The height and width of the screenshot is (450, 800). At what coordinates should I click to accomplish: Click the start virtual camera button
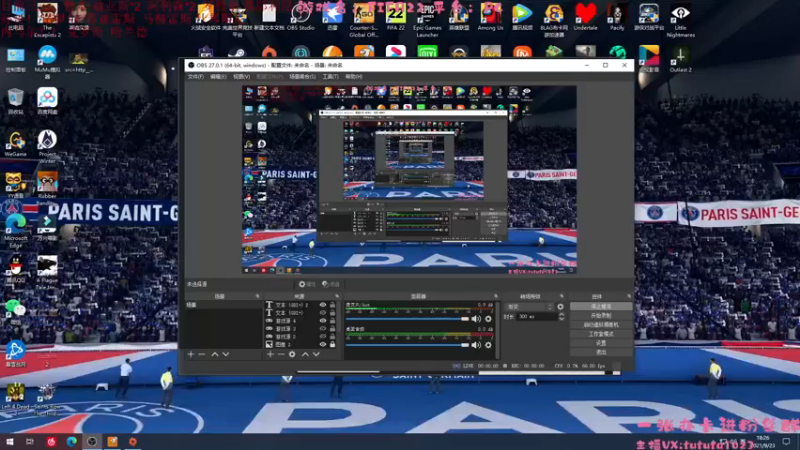[601, 325]
